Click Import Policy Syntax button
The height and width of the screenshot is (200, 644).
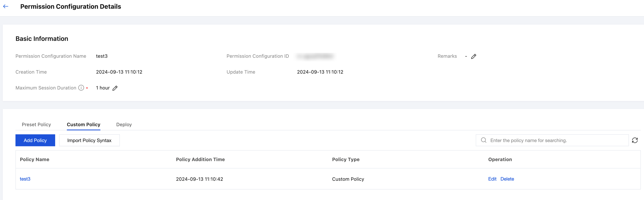pos(89,140)
